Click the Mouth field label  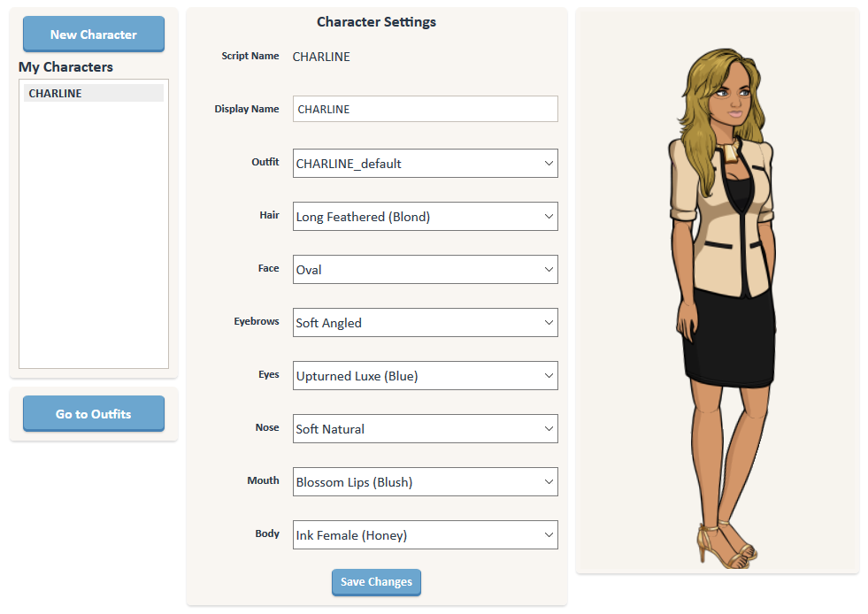click(263, 480)
